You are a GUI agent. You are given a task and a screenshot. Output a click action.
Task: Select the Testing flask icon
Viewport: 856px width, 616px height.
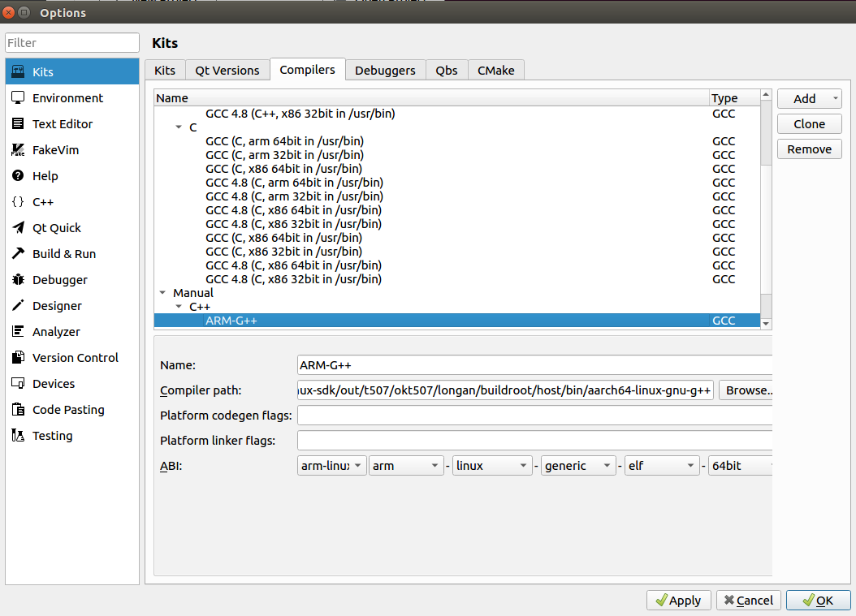(x=18, y=435)
